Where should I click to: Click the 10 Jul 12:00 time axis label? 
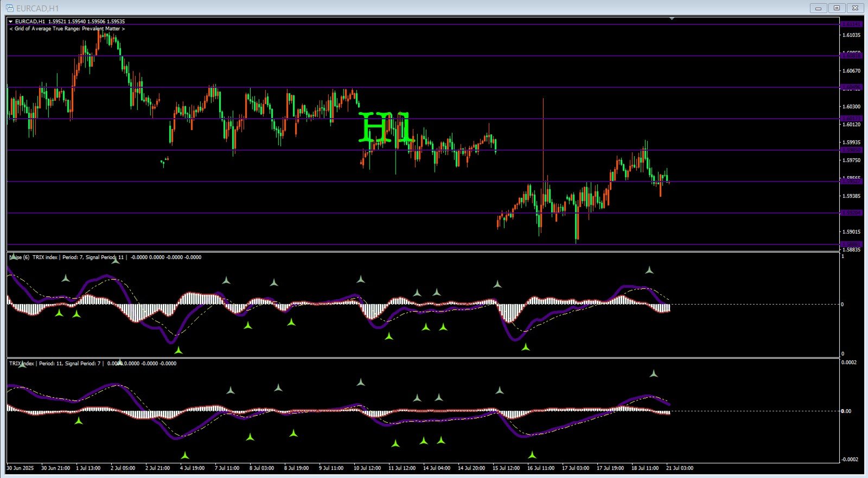[x=367, y=468]
